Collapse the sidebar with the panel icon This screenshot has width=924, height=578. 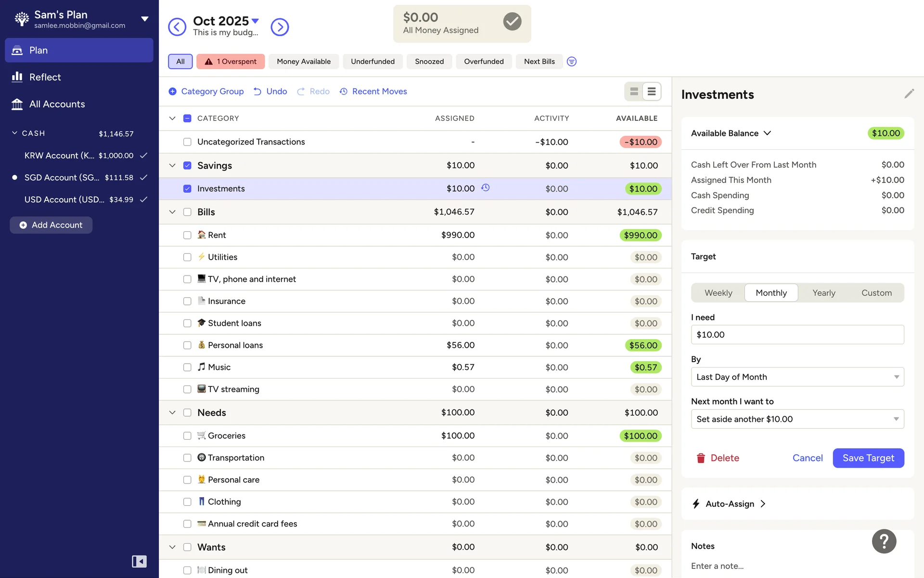139,561
